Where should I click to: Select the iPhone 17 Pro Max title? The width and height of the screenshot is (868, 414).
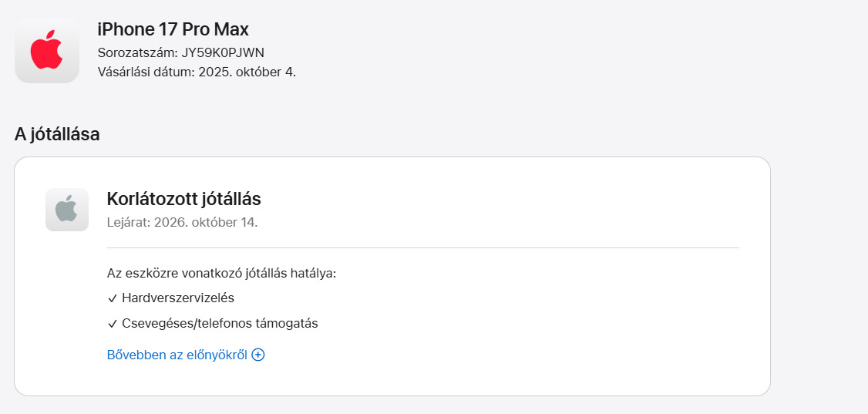pyautogui.click(x=173, y=30)
